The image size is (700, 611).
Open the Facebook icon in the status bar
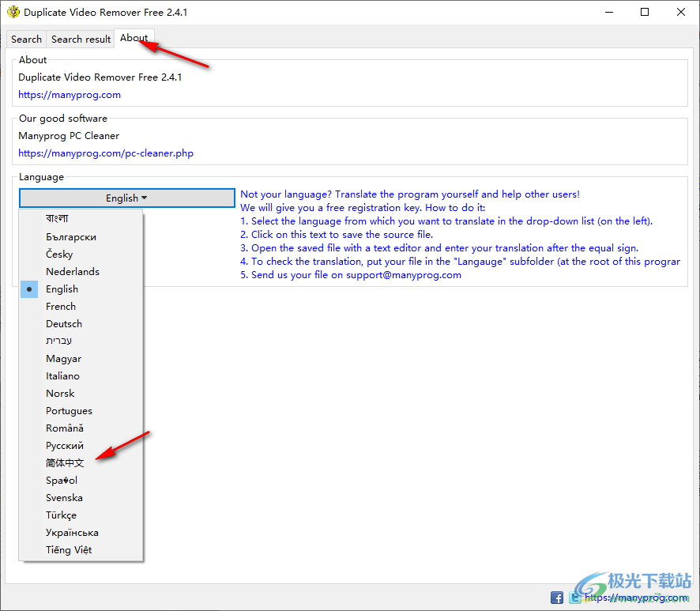pos(557,597)
